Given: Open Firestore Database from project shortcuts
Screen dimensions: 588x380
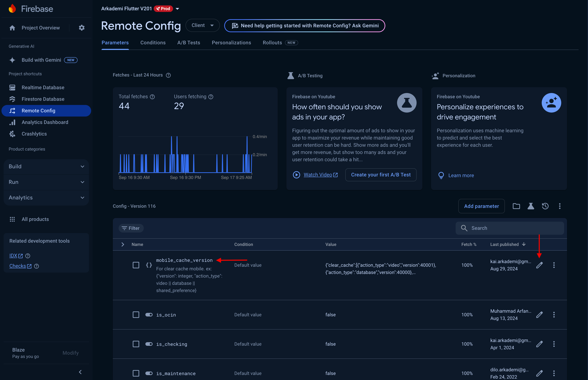Looking at the screenshot, I should (x=43, y=99).
